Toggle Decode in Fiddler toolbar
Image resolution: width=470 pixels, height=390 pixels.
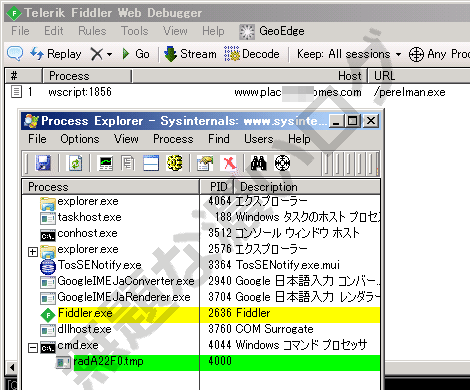click(252, 54)
